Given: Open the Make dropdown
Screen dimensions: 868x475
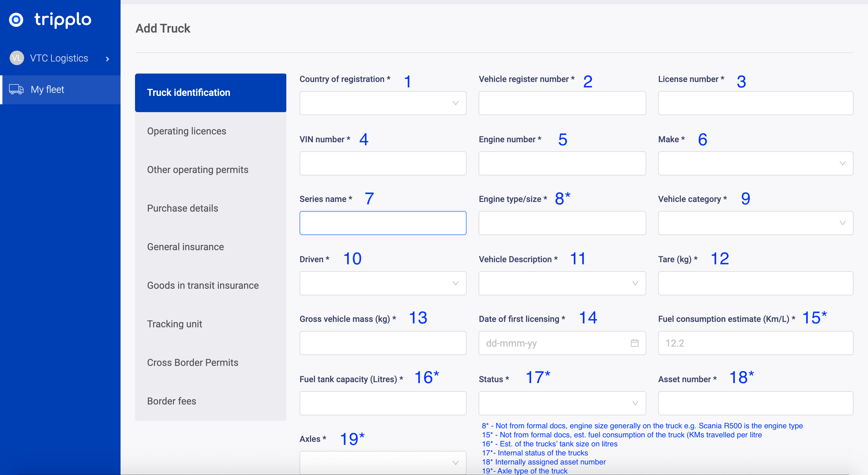Looking at the screenshot, I should click(x=755, y=163).
